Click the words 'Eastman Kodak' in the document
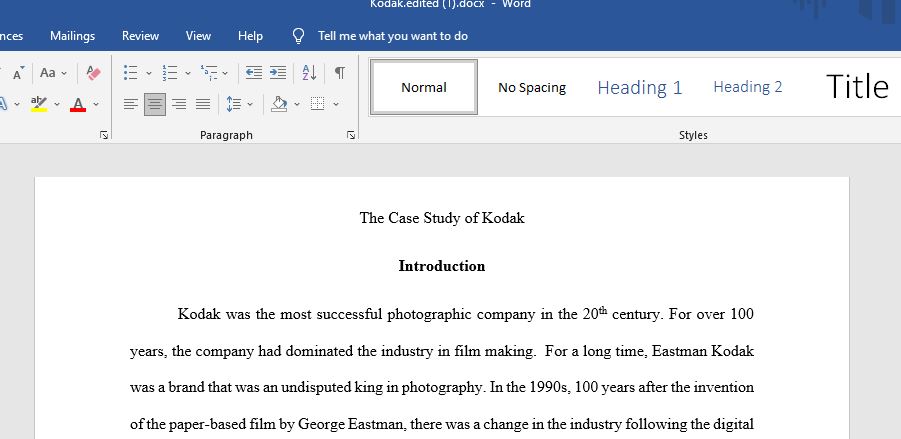Image resolution: width=901 pixels, height=439 pixels. click(x=703, y=351)
